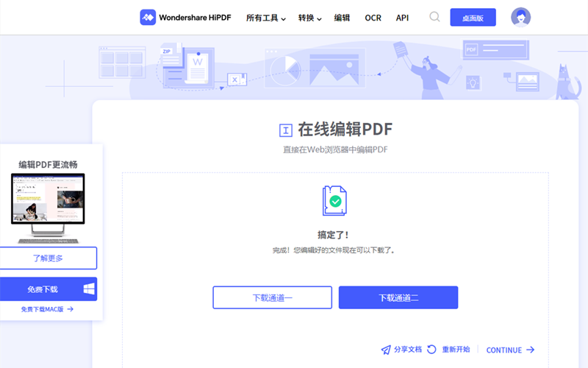588x368 pixels.
Task: Click the completed file checkmark icon
Action: pyautogui.click(x=334, y=200)
